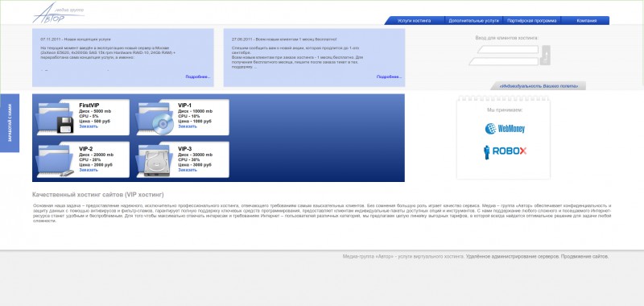This screenshot has width=644, height=306.
Task: Open the Компания menu
Action: pyautogui.click(x=586, y=21)
